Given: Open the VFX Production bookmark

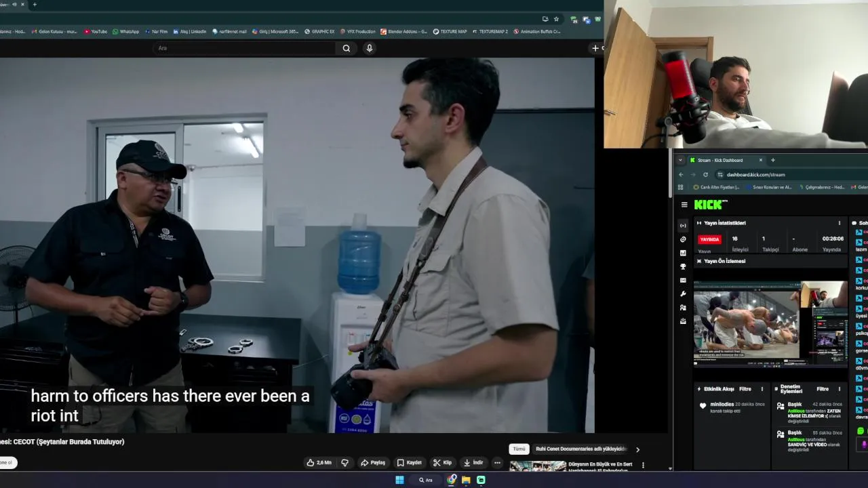Looking at the screenshot, I should click(357, 31).
